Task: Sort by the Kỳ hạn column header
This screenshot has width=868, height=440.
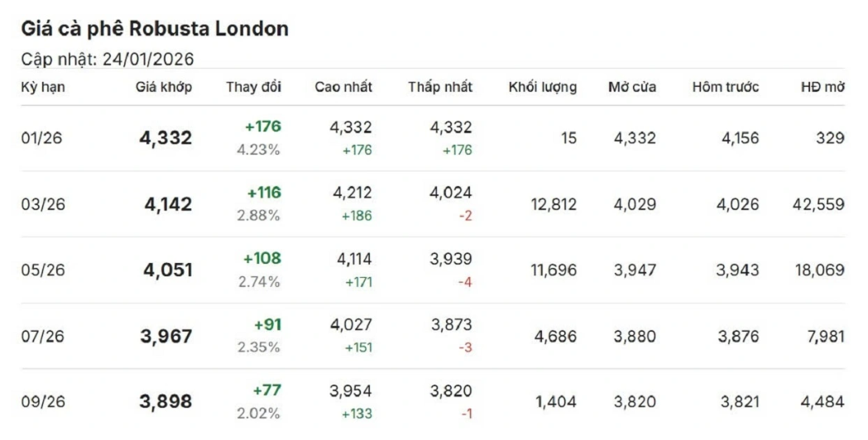Action: click(43, 87)
